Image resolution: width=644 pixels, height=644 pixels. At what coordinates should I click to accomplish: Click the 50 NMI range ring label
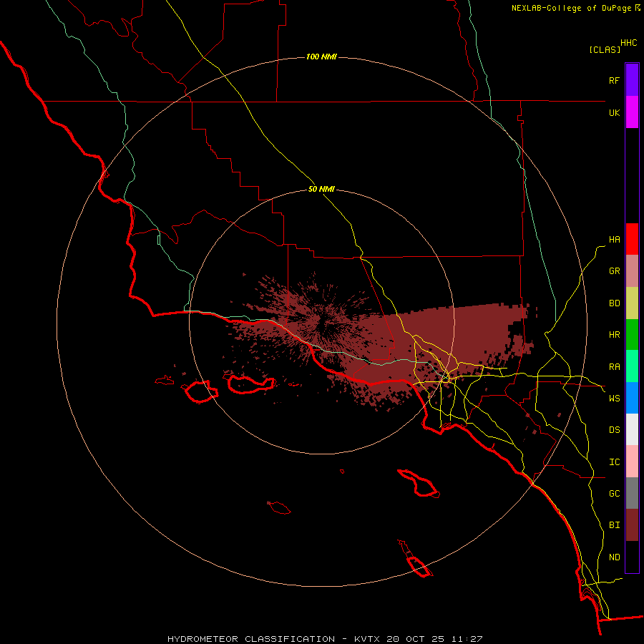321,190
